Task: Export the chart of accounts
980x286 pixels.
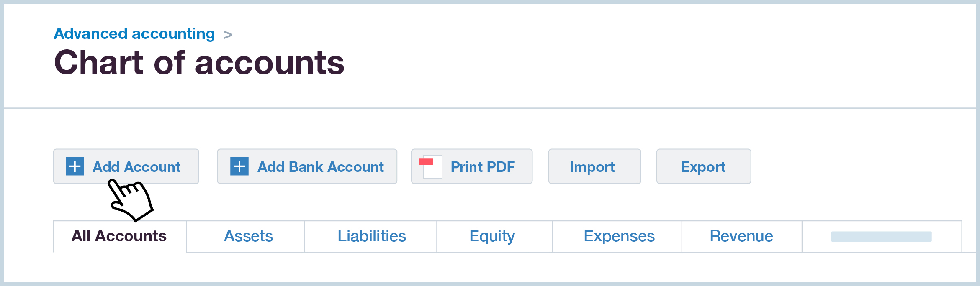Action: point(703,166)
